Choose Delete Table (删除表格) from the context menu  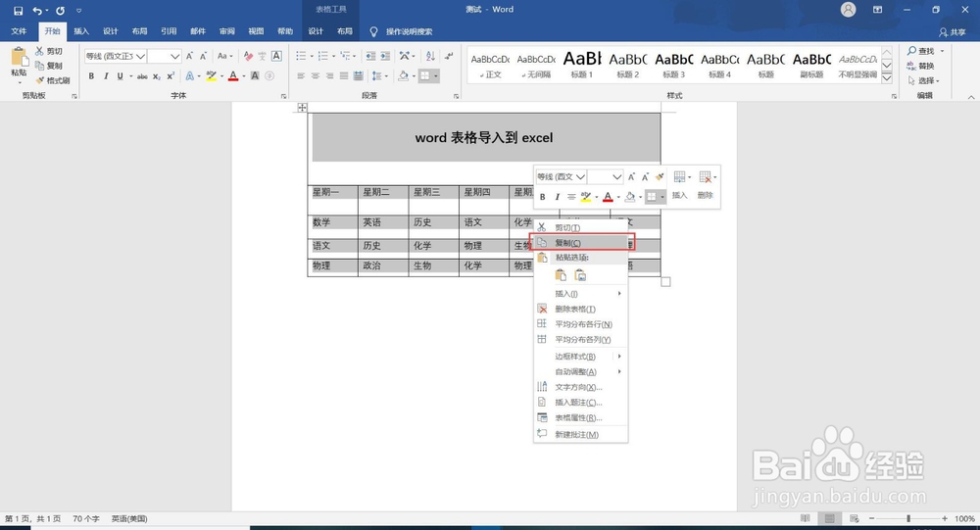(580, 309)
